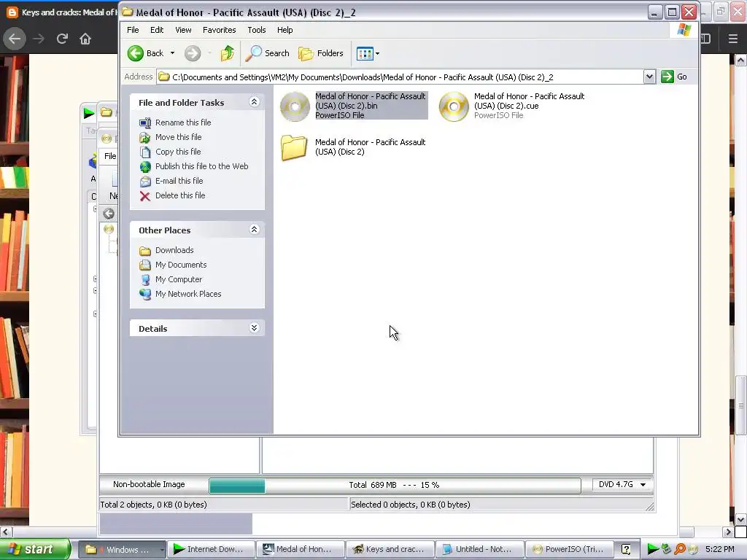Click the Windows Explorer taskbar group button

click(122, 550)
